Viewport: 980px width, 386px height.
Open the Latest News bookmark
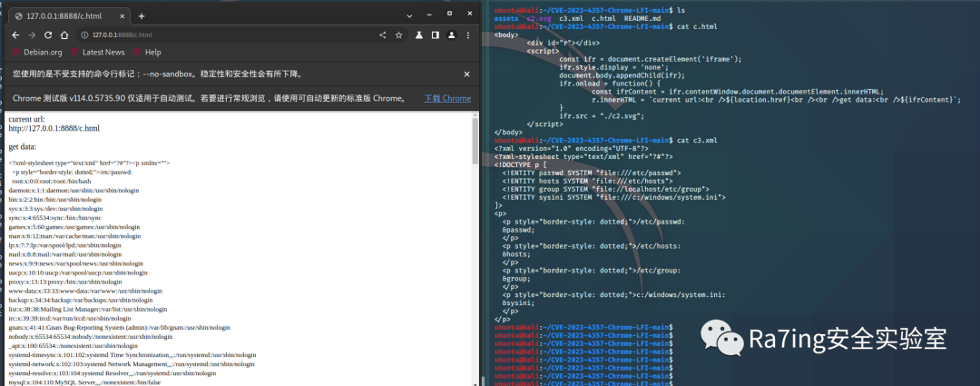pyautogui.click(x=97, y=53)
